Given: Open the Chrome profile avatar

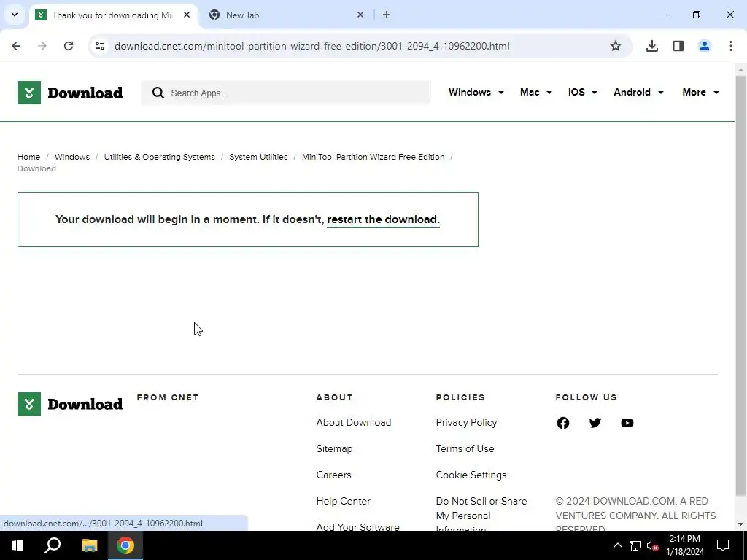Looking at the screenshot, I should coord(705,46).
